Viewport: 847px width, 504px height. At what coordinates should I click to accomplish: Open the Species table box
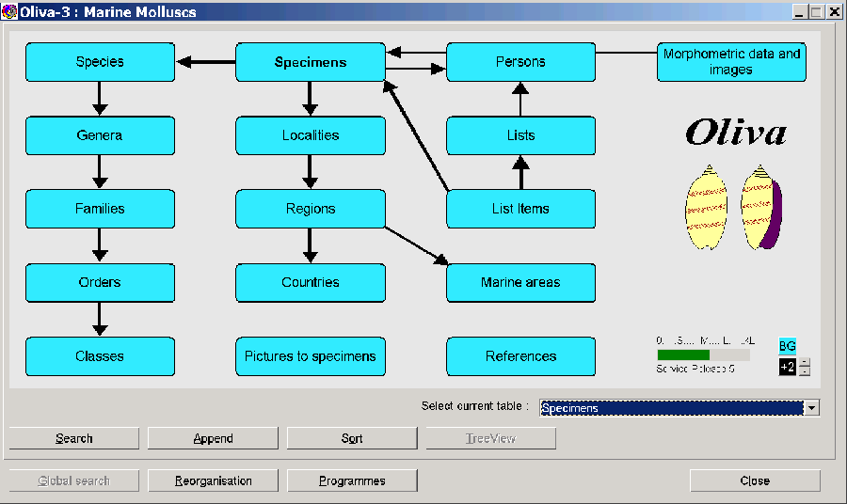(x=100, y=62)
